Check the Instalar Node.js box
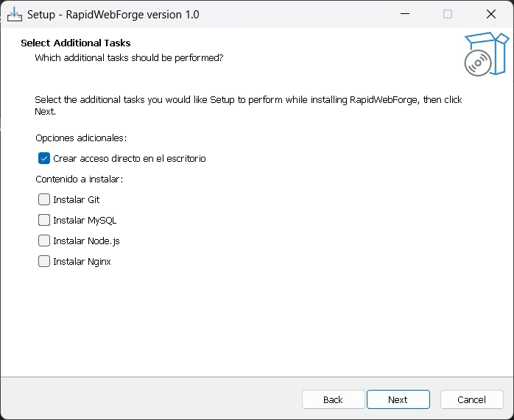The image size is (514, 420). (44, 241)
